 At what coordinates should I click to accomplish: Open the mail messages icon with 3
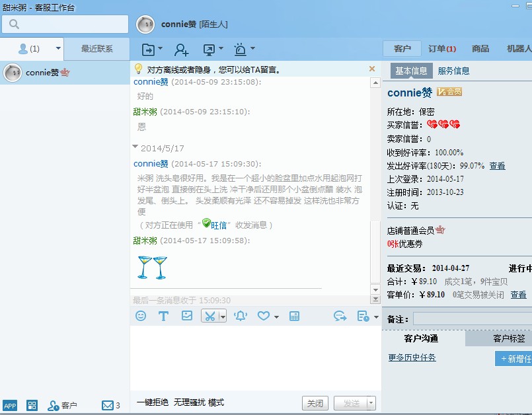click(x=110, y=405)
